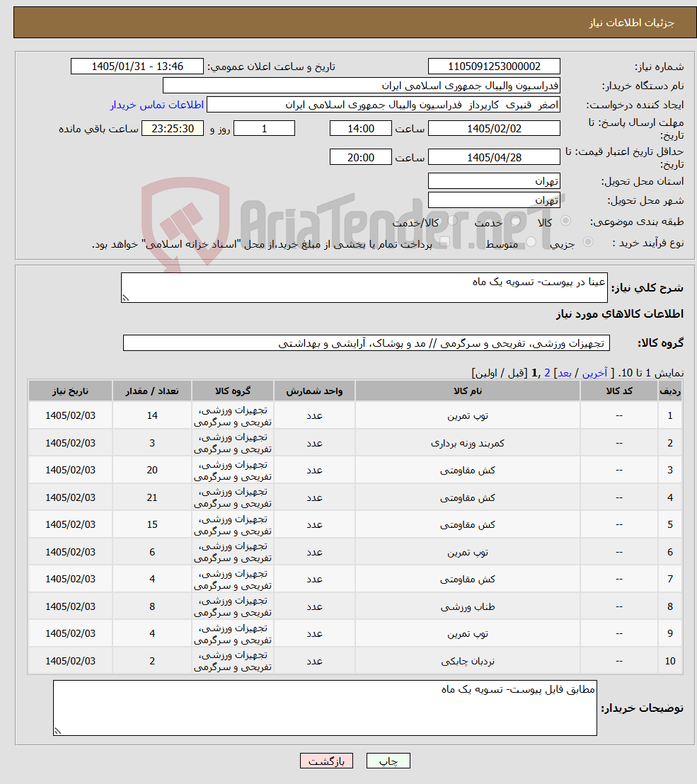Image resolution: width=697 pixels, height=784 pixels.
Task: Click quantity 8 in row 8
Action: [152, 606]
